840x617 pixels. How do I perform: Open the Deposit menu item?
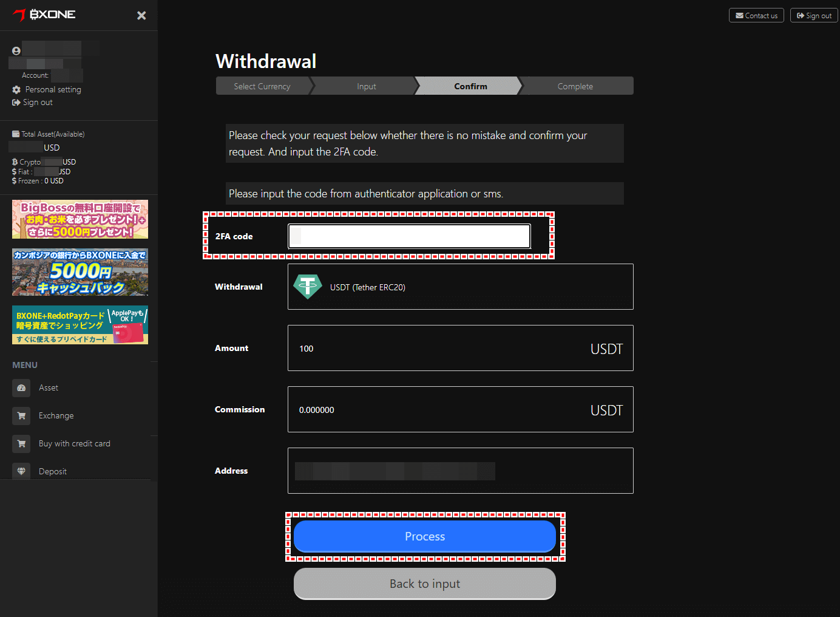pyautogui.click(x=53, y=471)
